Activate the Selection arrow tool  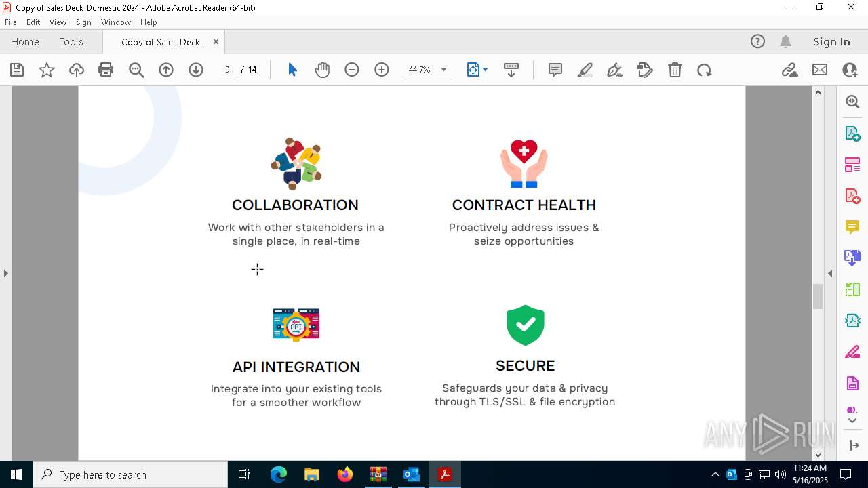292,70
